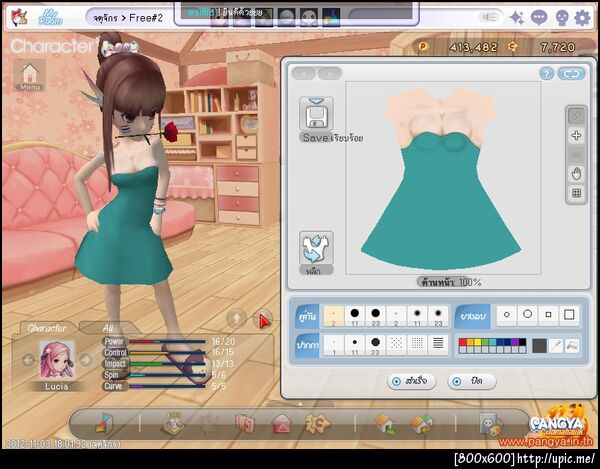This screenshot has width=600, height=469.
Task: Select the large square eraser
Action: coord(569,315)
